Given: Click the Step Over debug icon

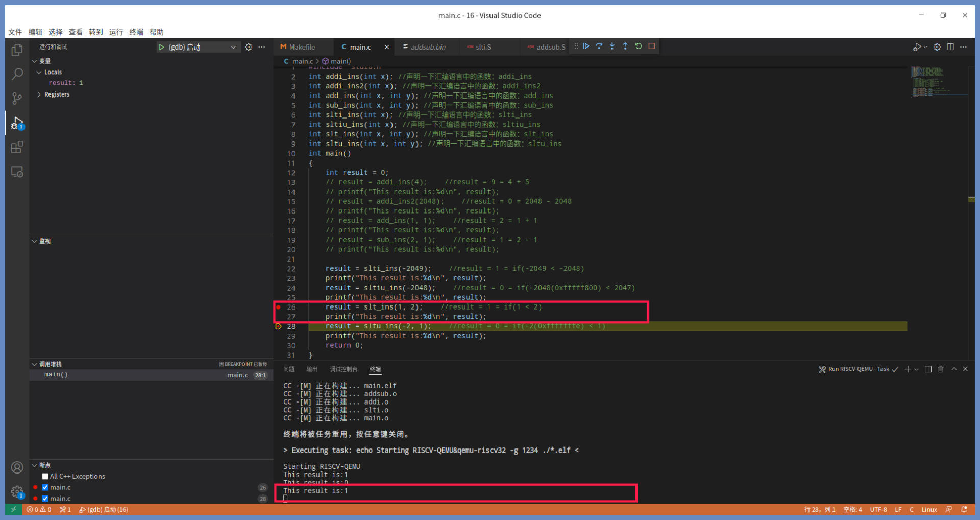Looking at the screenshot, I should (599, 46).
